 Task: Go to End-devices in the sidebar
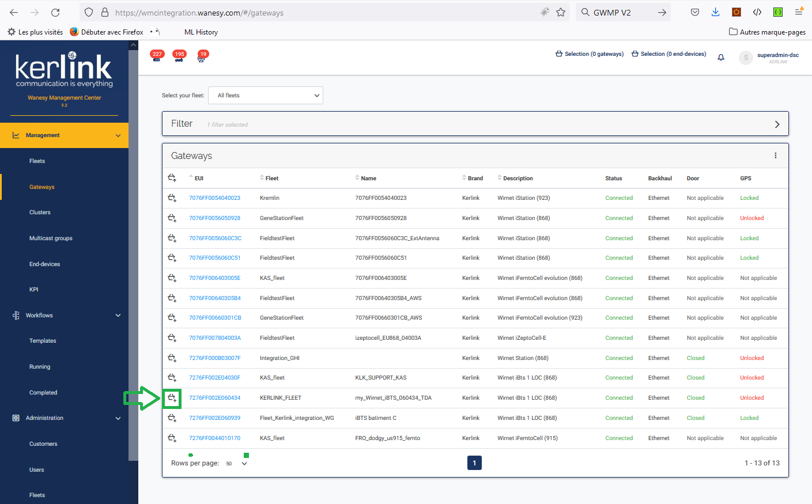pyautogui.click(x=44, y=264)
